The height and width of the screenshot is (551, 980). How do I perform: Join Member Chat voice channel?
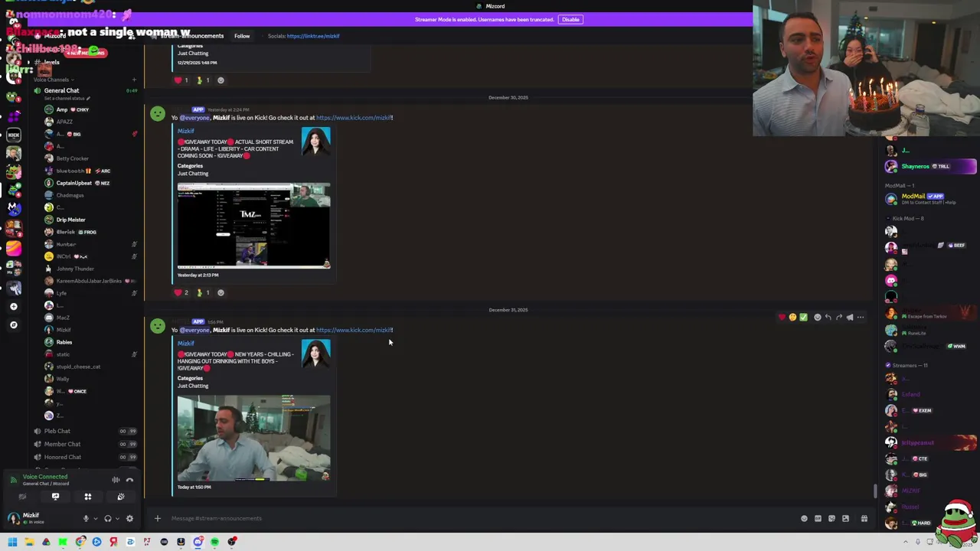coord(84,444)
